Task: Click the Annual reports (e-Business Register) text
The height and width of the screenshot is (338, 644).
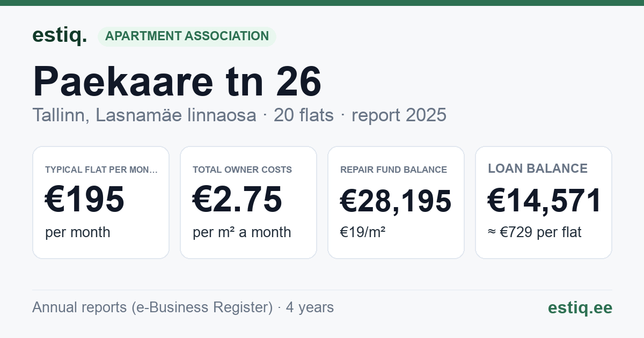Action: pyautogui.click(x=152, y=307)
